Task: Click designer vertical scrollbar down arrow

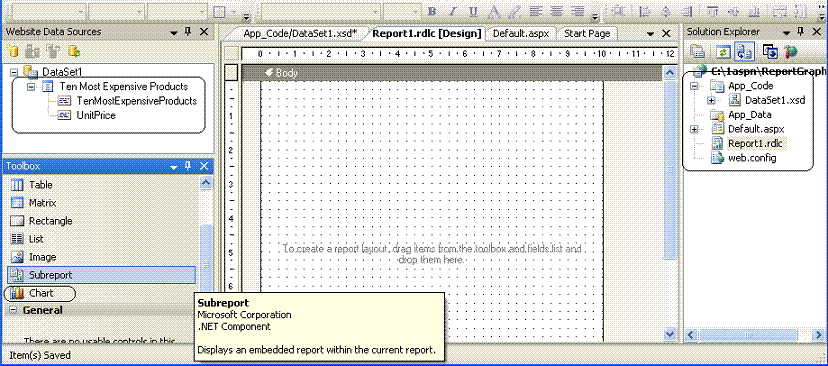Action: [670, 334]
